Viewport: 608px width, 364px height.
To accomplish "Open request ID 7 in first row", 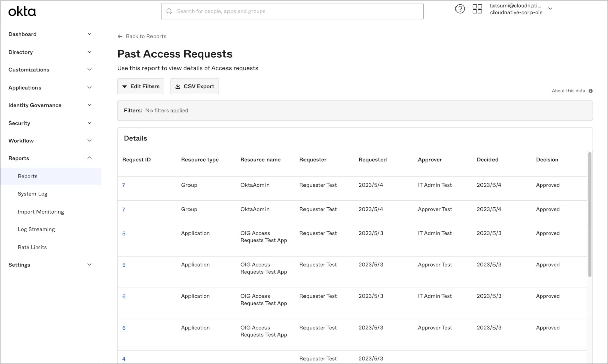I will click(x=124, y=185).
